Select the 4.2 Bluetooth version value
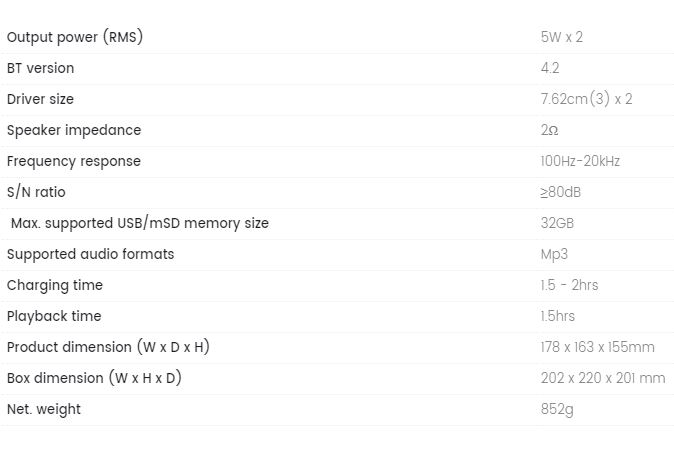The height and width of the screenshot is (476, 674). (x=550, y=68)
